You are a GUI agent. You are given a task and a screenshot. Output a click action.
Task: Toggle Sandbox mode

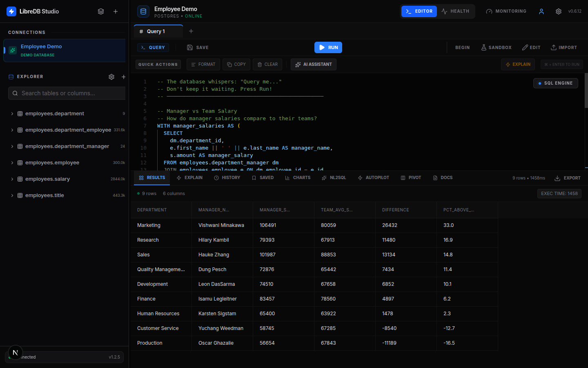click(496, 47)
